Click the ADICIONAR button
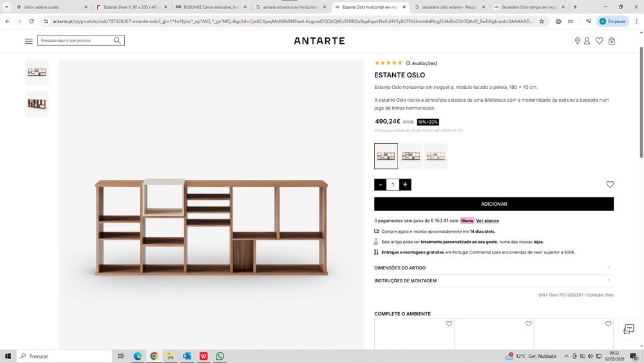 [494, 204]
